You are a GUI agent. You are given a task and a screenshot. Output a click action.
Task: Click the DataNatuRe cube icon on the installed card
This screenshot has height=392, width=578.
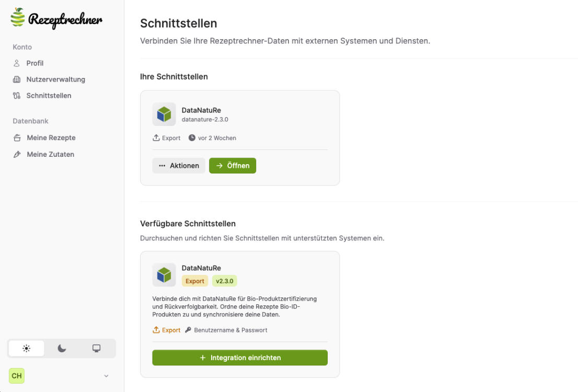[x=164, y=114]
